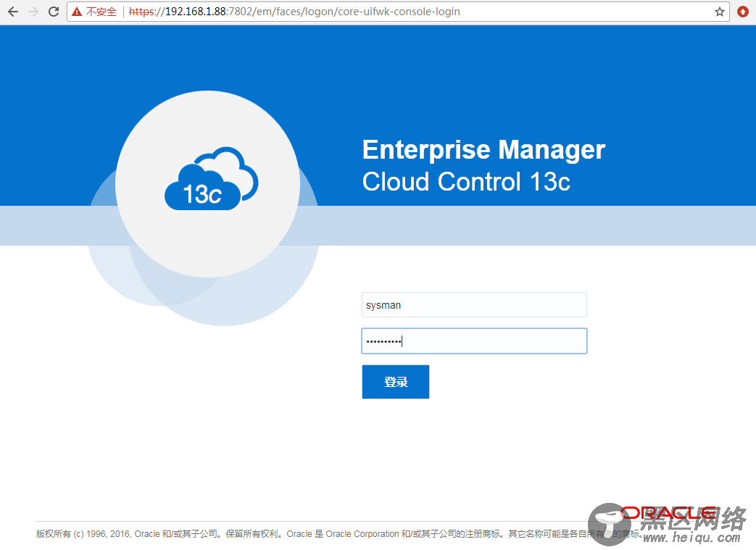Click the Cloud Control 13c subtitle
This screenshot has height=550, width=756.
coord(466,182)
